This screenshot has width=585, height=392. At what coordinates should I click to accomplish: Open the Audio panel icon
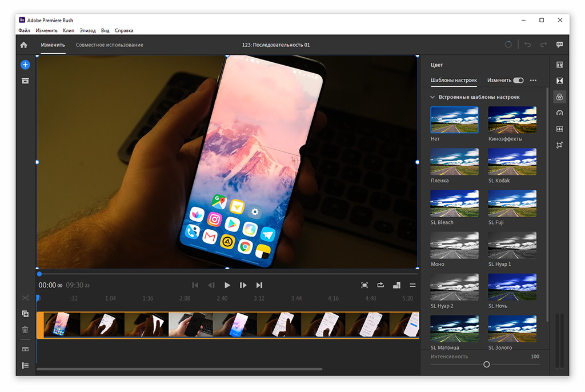pyautogui.click(x=559, y=129)
